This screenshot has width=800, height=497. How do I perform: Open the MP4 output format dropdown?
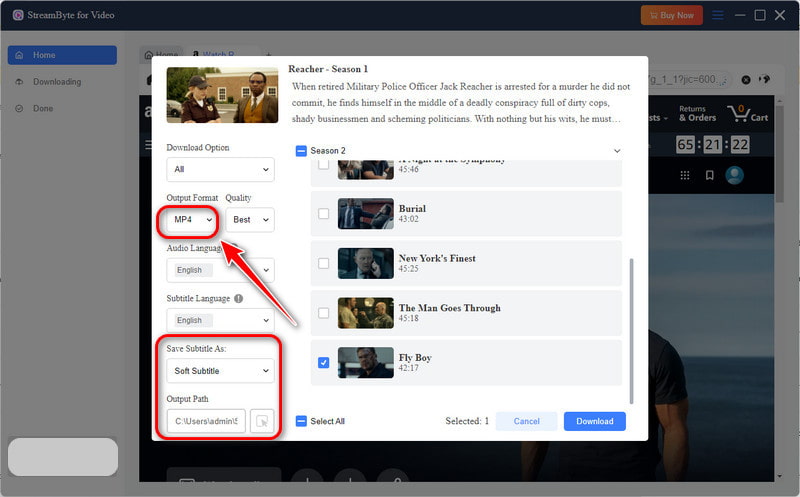click(x=191, y=220)
